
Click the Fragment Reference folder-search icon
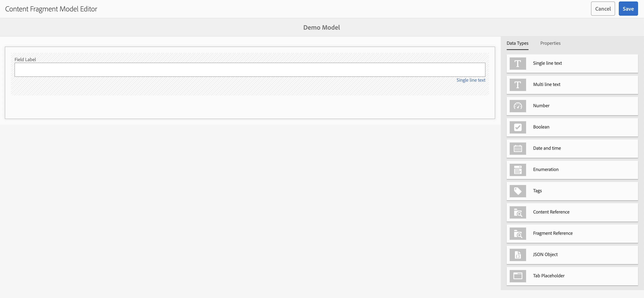click(518, 233)
